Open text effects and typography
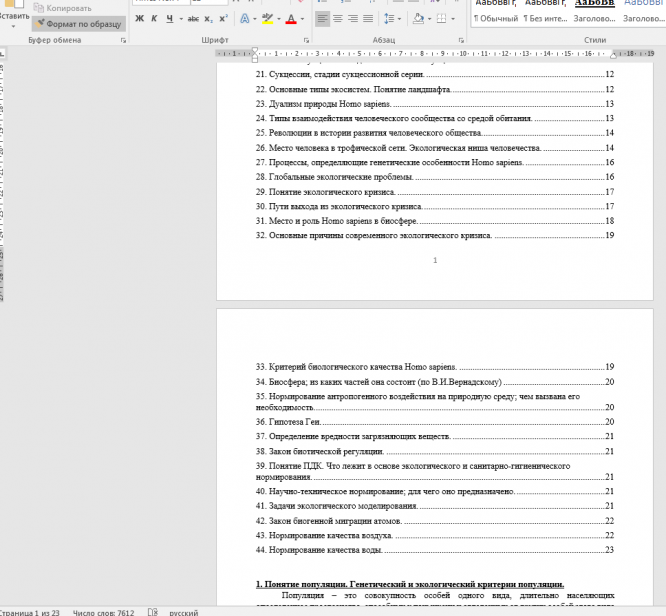Viewport: 666px width, 616px height. (x=245, y=19)
